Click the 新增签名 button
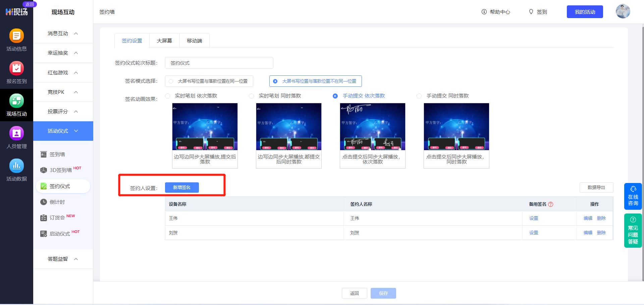Screen dimensions: 644x305 click(182, 187)
